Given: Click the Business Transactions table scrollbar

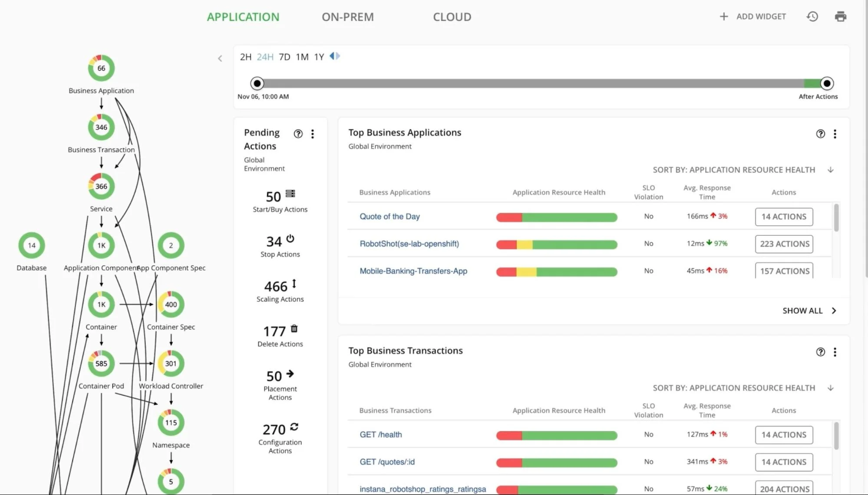Looking at the screenshot, I should point(836,436).
